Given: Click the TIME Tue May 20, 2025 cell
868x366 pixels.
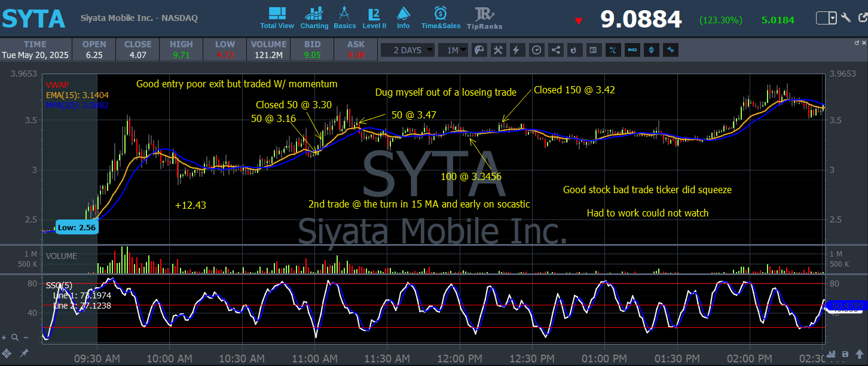Looking at the screenshot, I should (x=35, y=50).
